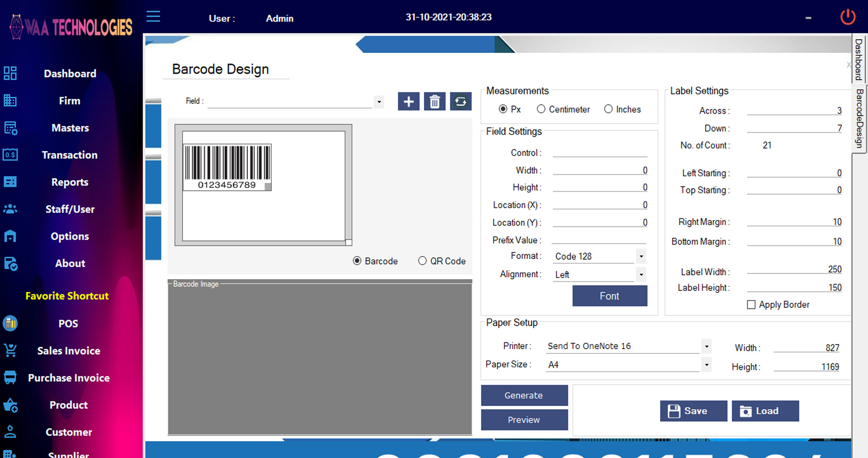Click the Load button
The height and width of the screenshot is (458, 868).
pyautogui.click(x=765, y=411)
